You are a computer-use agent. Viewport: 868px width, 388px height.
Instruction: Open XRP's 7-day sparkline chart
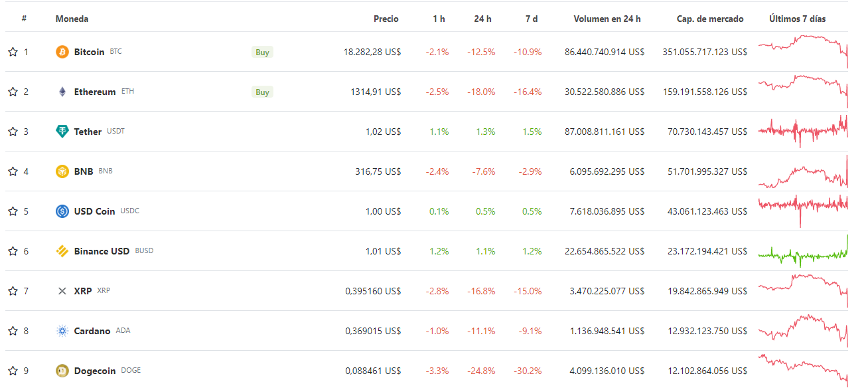tap(803, 290)
